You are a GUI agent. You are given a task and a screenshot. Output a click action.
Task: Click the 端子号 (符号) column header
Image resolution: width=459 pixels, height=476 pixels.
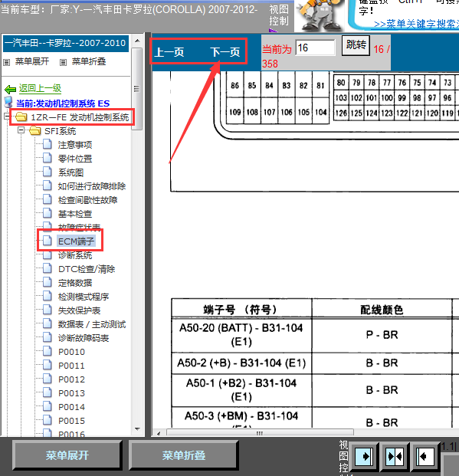(x=241, y=310)
